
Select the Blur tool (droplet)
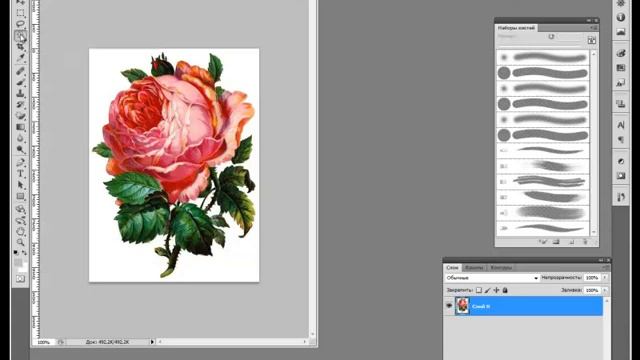[x=20, y=139]
